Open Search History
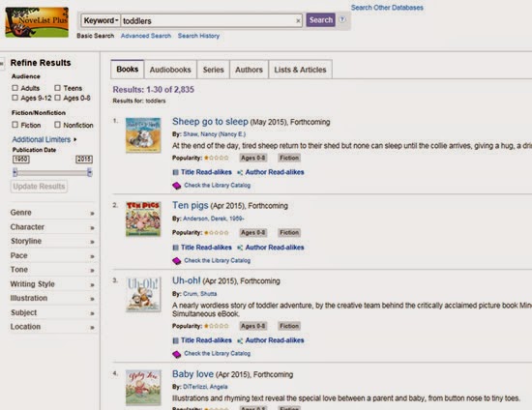This screenshot has width=532, height=410. pos(199,36)
